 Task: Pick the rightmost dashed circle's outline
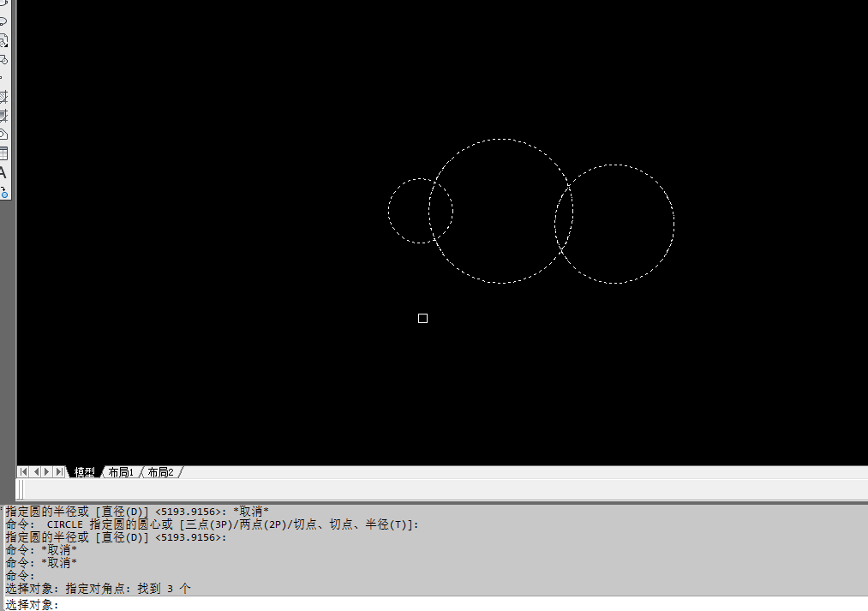click(x=674, y=225)
